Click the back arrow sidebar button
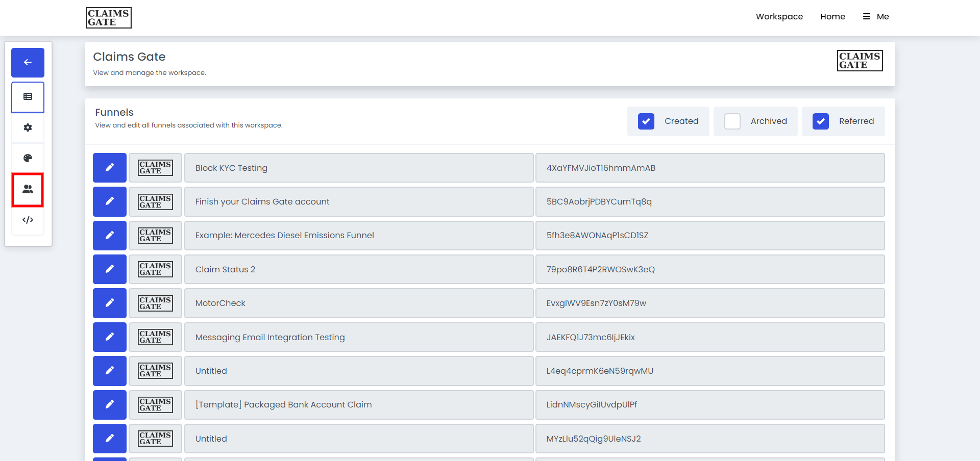 click(28, 62)
